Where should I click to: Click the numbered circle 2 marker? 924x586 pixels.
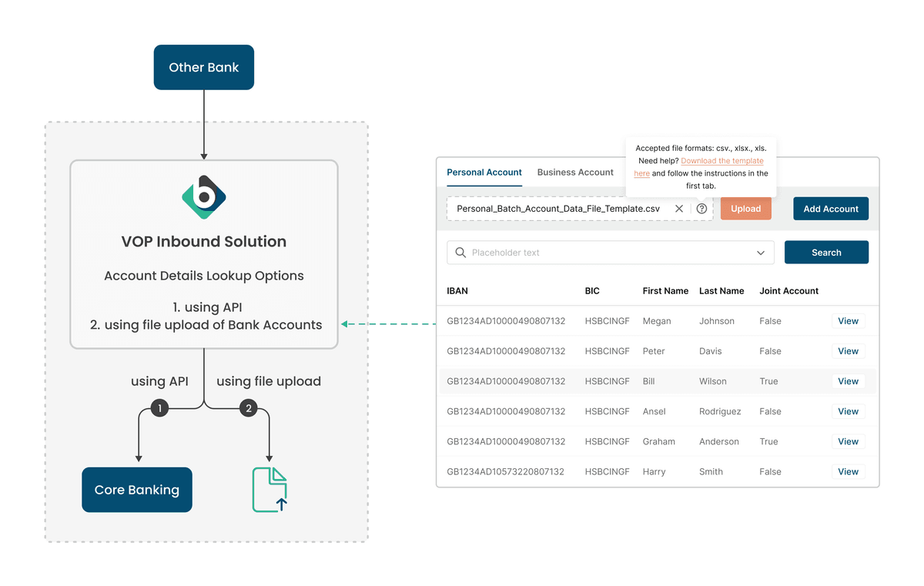pyautogui.click(x=248, y=409)
